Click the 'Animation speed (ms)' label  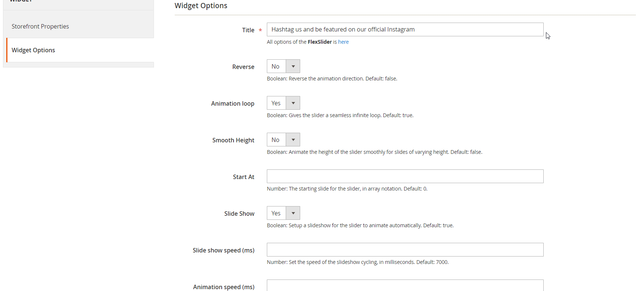coord(224,287)
